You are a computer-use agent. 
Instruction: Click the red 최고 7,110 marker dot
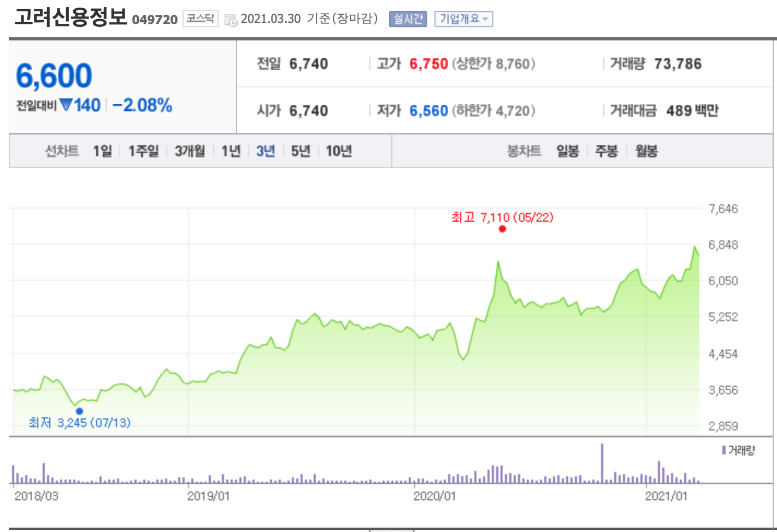(502, 229)
